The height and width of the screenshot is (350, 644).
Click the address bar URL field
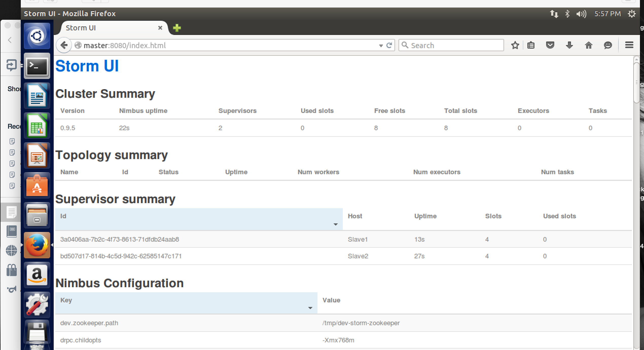coord(226,45)
